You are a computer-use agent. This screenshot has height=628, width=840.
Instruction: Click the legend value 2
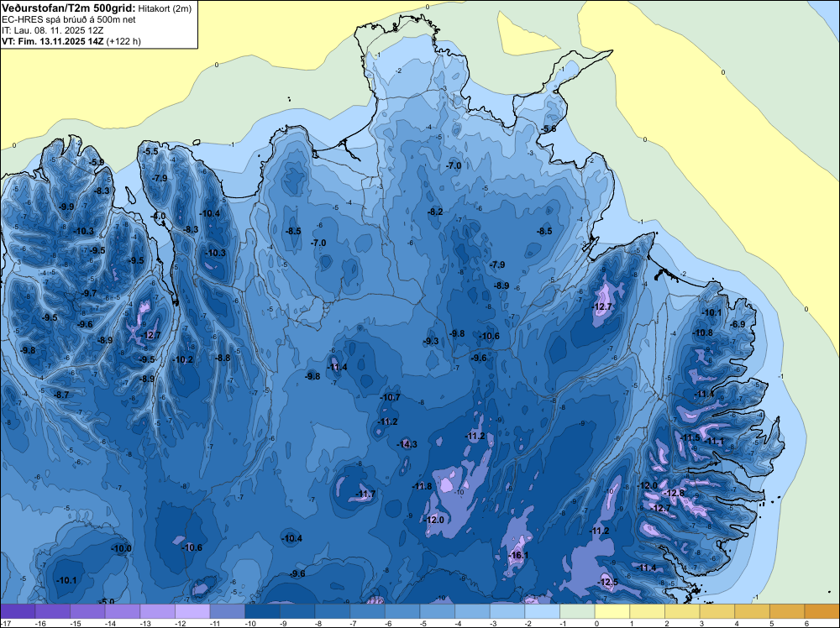(667, 623)
